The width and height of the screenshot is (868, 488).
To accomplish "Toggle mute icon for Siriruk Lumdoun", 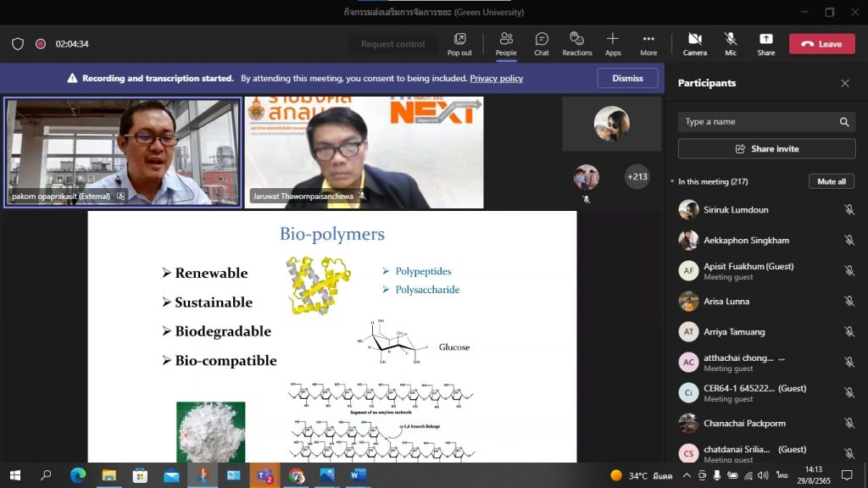I will pyautogui.click(x=849, y=210).
